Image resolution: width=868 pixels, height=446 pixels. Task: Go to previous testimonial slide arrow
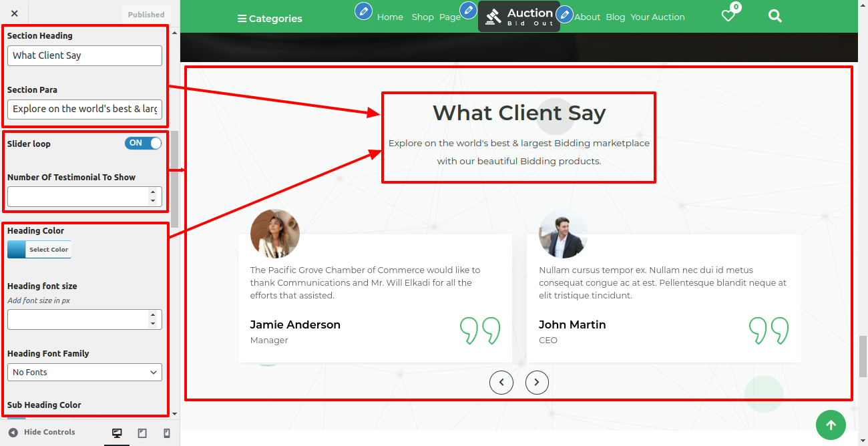(x=501, y=383)
